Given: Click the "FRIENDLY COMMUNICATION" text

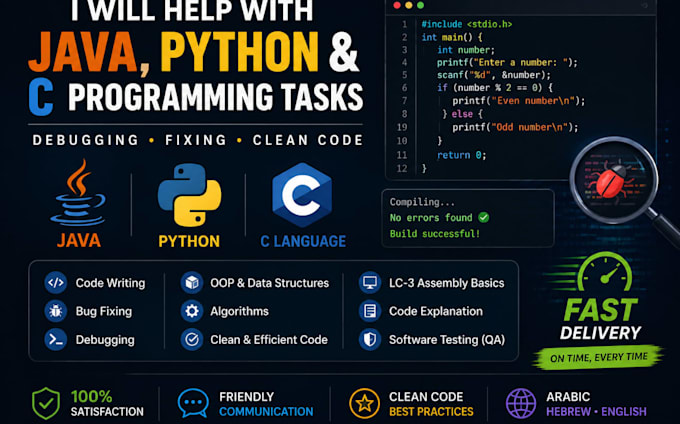Looking at the screenshot, I should [266, 404].
